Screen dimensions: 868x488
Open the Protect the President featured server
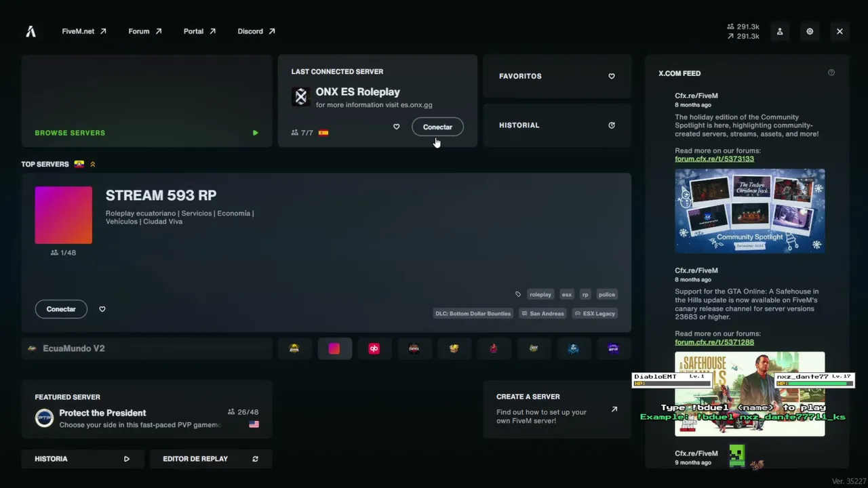click(146, 409)
